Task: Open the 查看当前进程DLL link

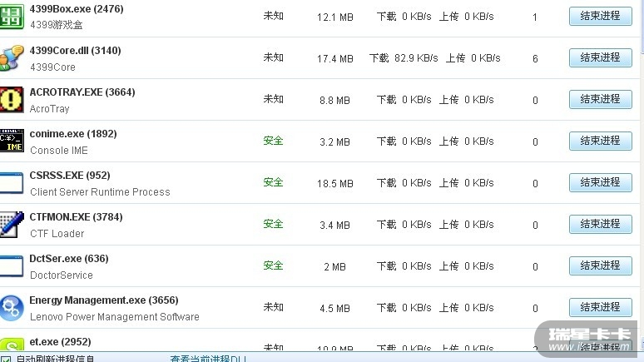Action: point(208,359)
